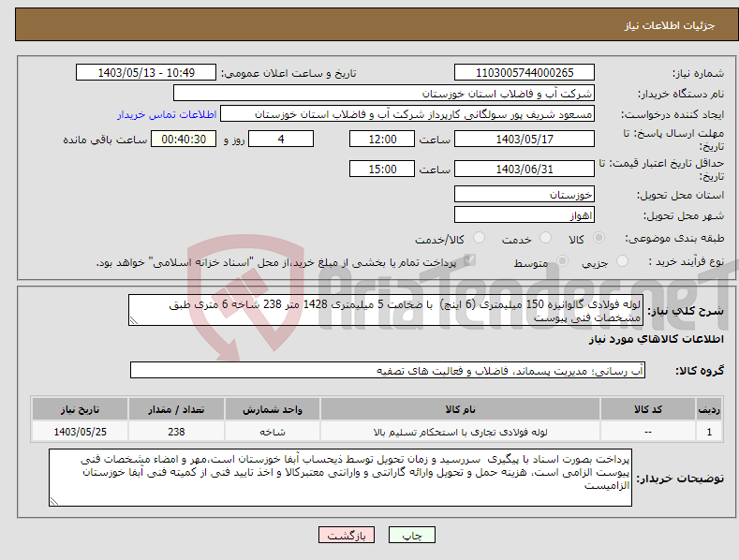This screenshot has height=560, width=739.
Task: Click the توضیحات خریدار notes textarea
Action: click(x=340, y=478)
